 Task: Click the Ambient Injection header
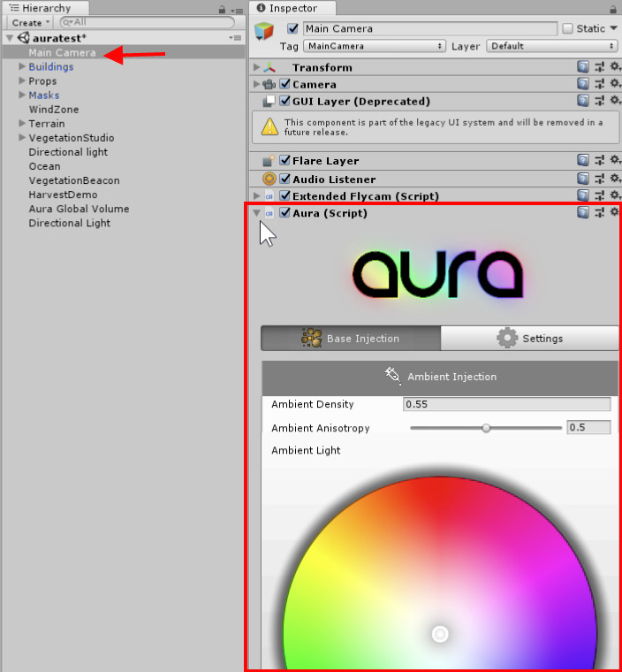(x=440, y=378)
